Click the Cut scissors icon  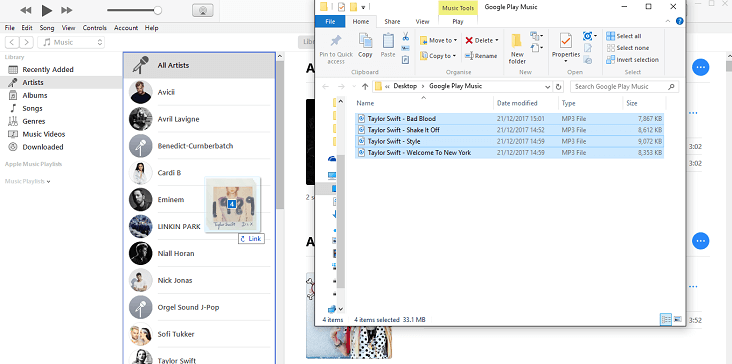[405, 36]
